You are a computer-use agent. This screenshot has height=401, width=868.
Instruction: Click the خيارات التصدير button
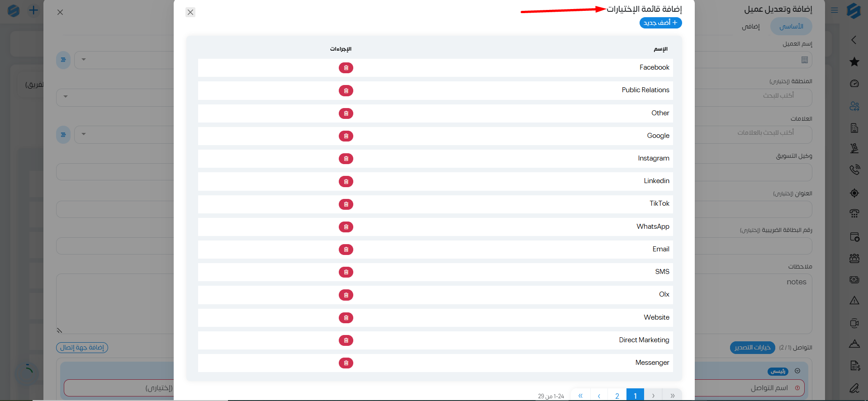(752, 347)
